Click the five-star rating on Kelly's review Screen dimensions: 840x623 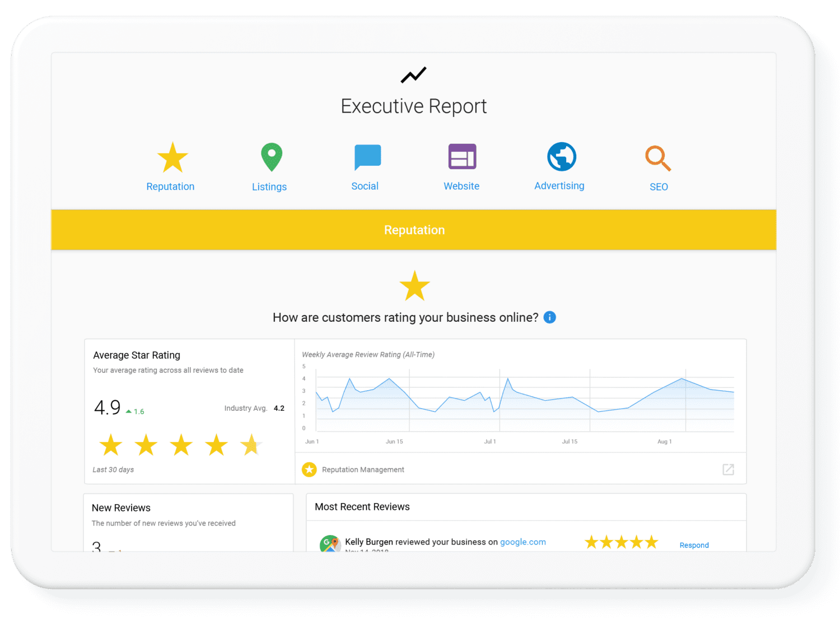(621, 542)
